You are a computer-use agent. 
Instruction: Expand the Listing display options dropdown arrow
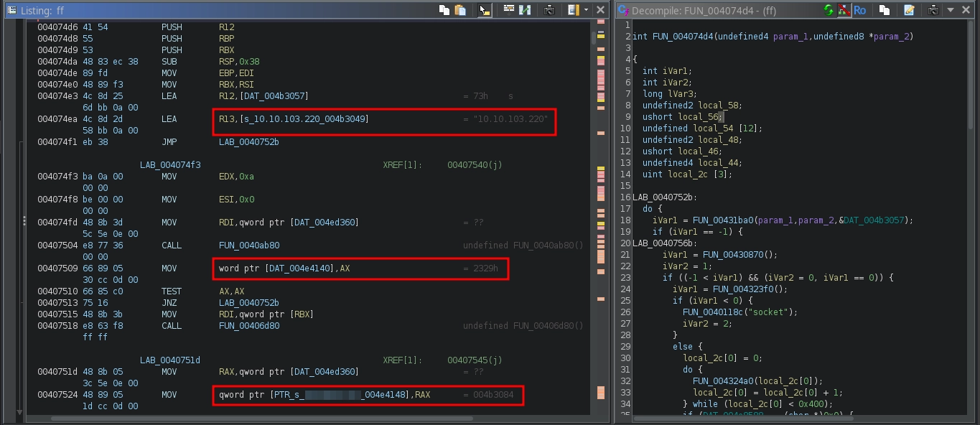(x=586, y=10)
